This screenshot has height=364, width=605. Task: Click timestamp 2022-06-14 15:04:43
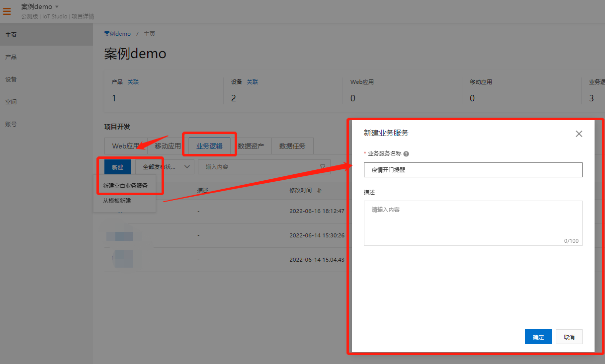point(317,260)
